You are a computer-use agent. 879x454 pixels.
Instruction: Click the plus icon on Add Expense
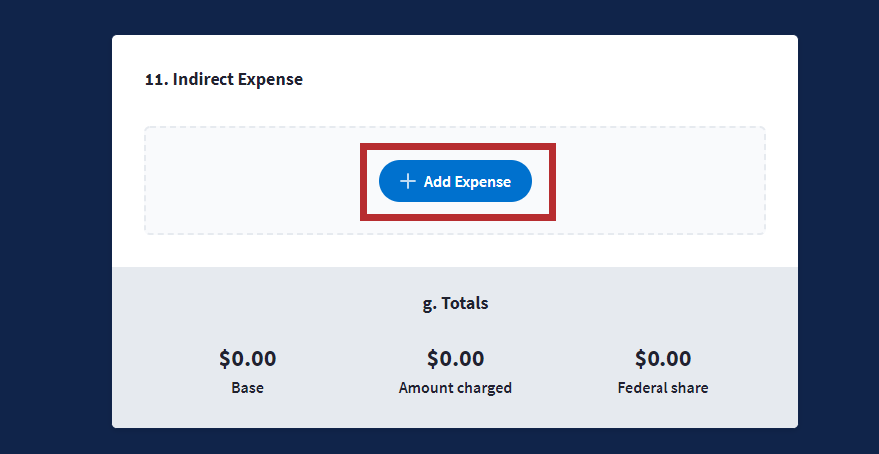pyautogui.click(x=407, y=182)
